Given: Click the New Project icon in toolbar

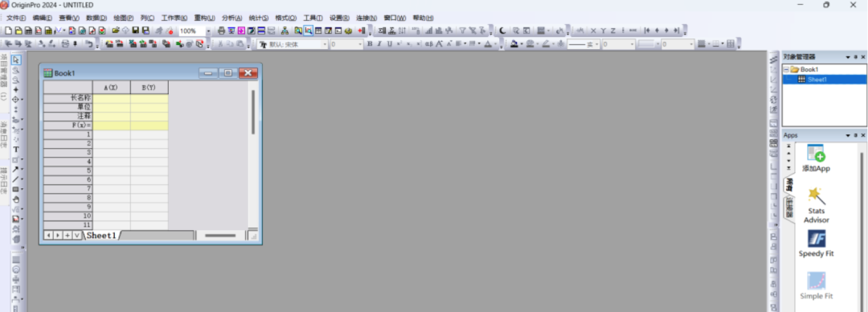Looking at the screenshot, I should coord(8,31).
